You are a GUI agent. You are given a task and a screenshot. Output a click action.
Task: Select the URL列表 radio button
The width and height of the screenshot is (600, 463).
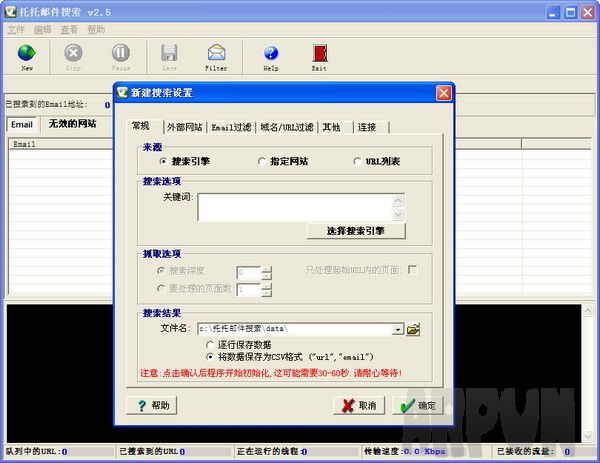click(x=357, y=161)
